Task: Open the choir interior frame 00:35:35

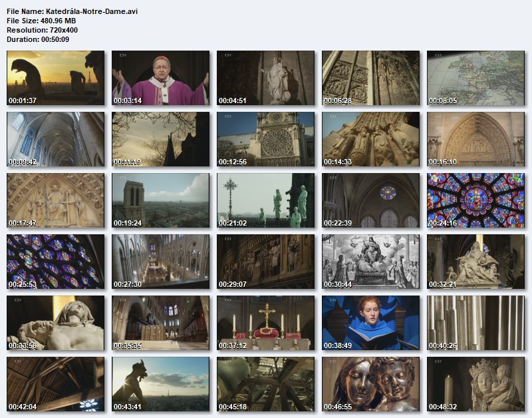Action: click(x=161, y=323)
